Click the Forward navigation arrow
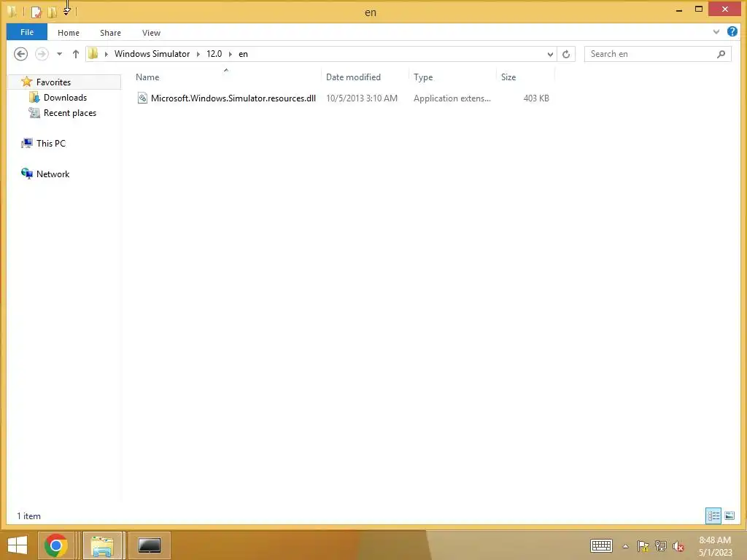The width and height of the screenshot is (747, 560). [42, 54]
